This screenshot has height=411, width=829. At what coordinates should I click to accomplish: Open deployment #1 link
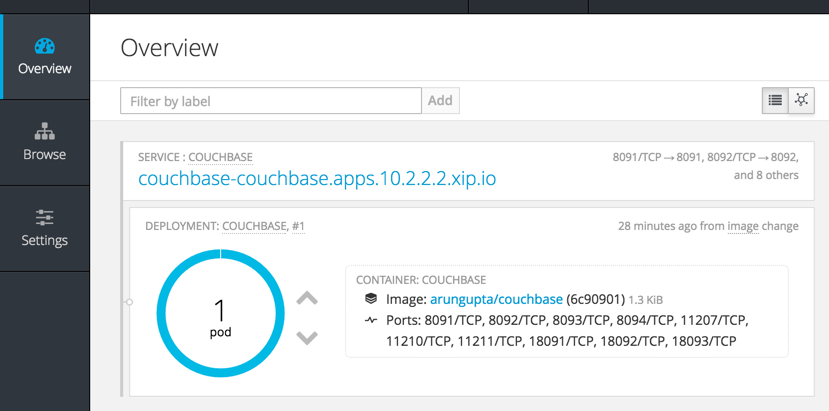click(x=298, y=226)
